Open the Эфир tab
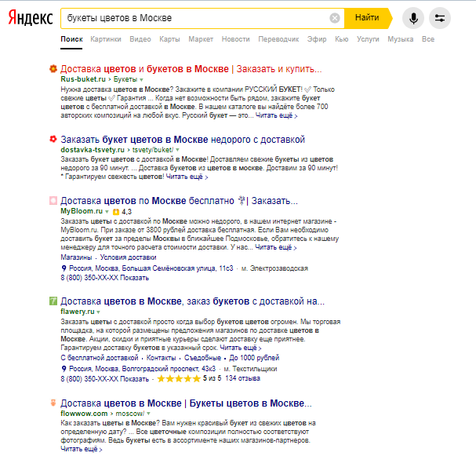This screenshot has height=456, width=476. coord(317,39)
